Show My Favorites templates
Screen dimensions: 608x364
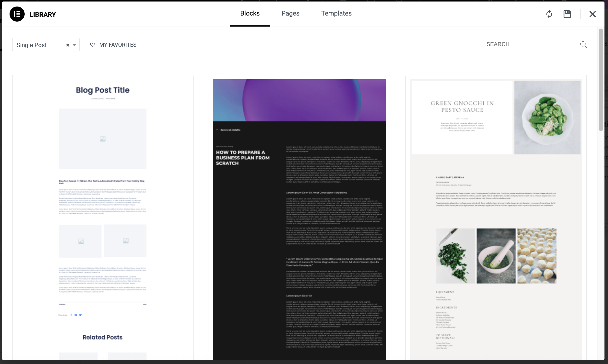click(118, 45)
